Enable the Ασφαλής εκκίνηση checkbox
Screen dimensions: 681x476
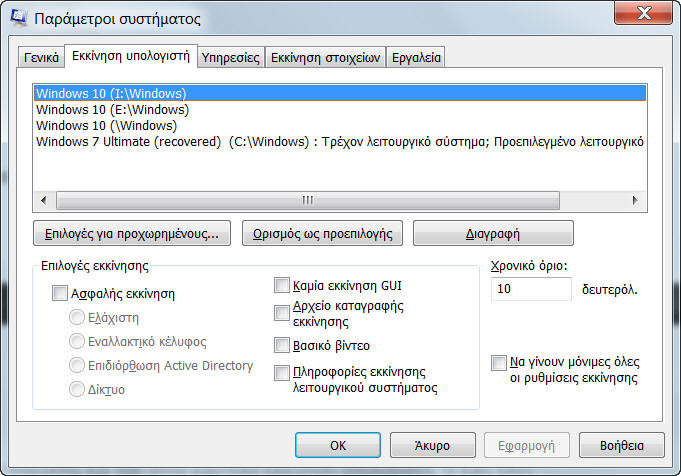pos(60,293)
